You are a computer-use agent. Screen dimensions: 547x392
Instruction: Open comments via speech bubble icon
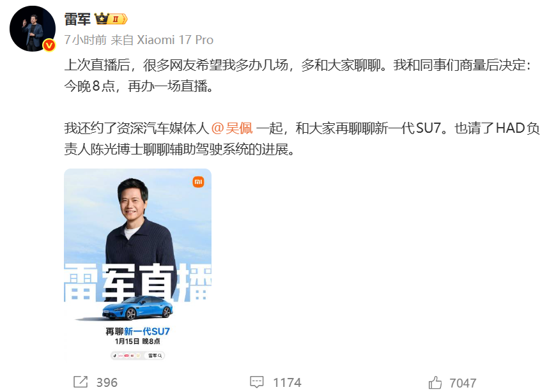click(x=257, y=382)
